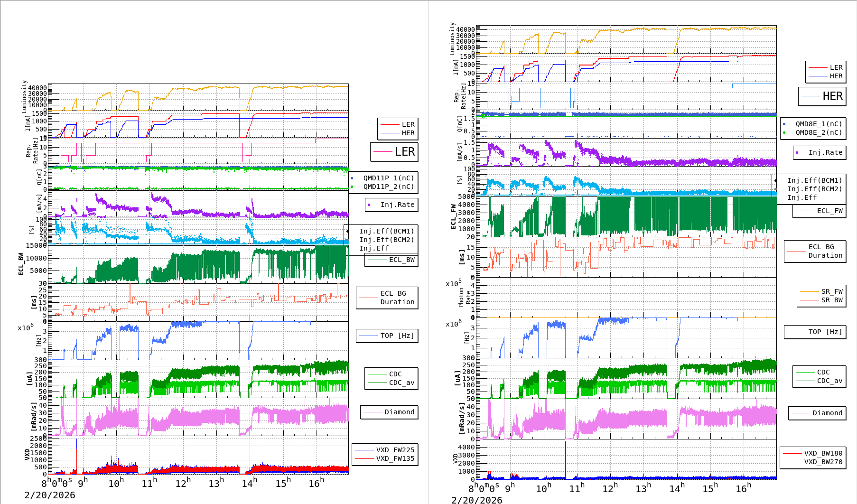Screen dimensions: 857x504
Task: Click the ECL_FW legend label
Action: 829,211
